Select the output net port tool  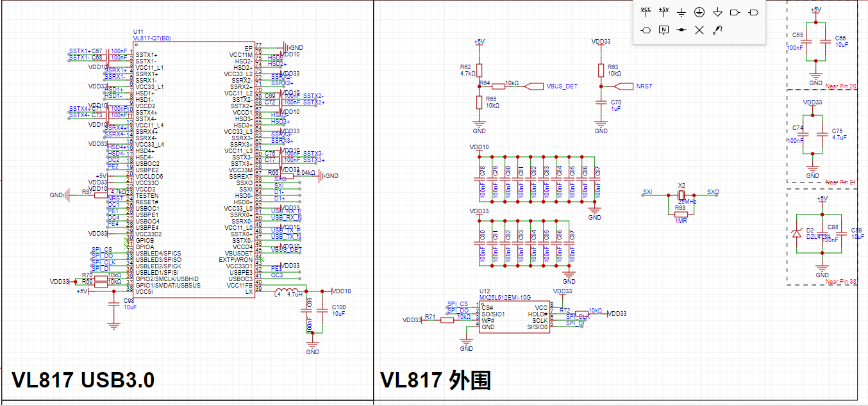(x=735, y=12)
